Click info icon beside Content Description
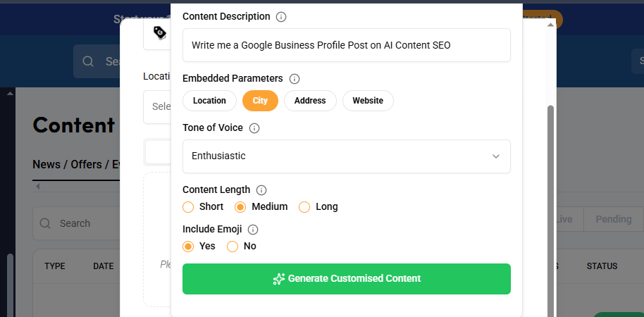The height and width of the screenshot is (317, 644). click(x=281, y=16)
